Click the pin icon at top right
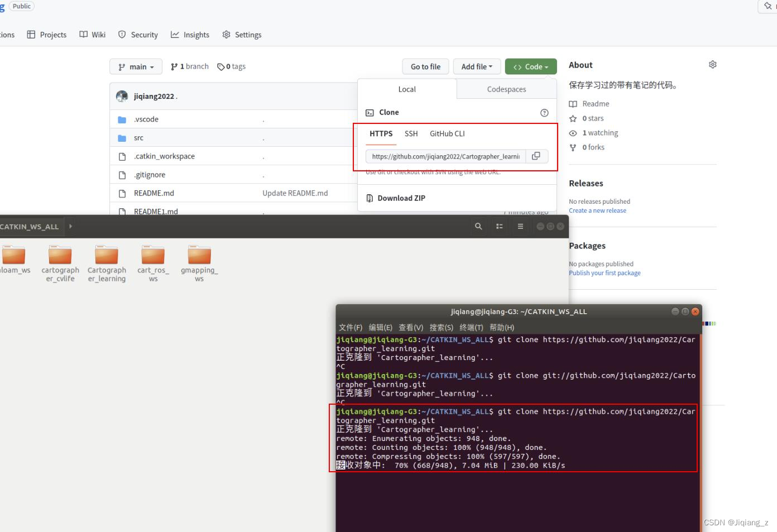777x532 pixels. [768, 6]
